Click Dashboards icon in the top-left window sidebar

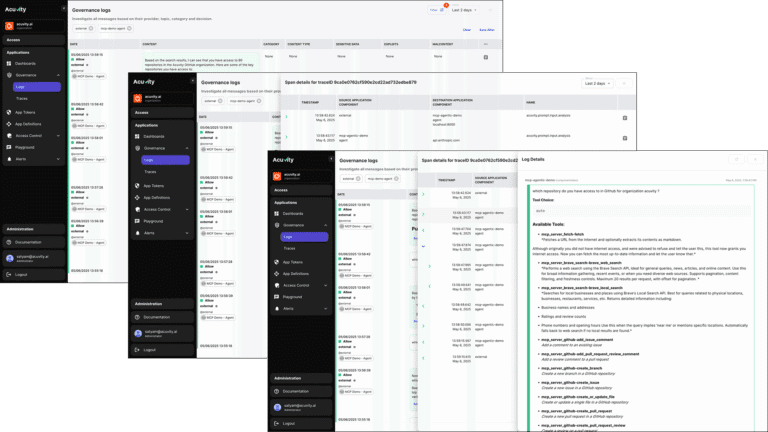click(x=10, y=63)
